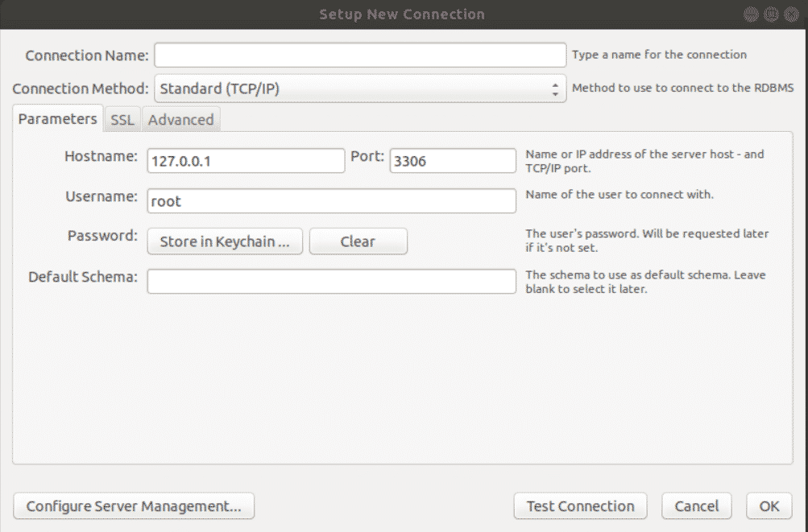The image size is (808, 532).
Task: Run Test Connection
Action: point(580,506)
